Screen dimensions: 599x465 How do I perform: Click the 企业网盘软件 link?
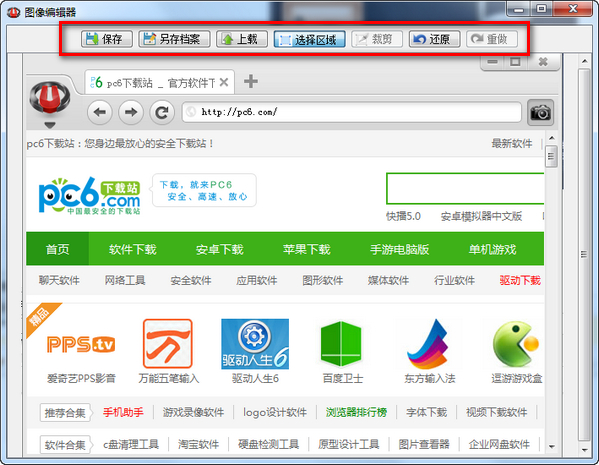tap(499, 444)
